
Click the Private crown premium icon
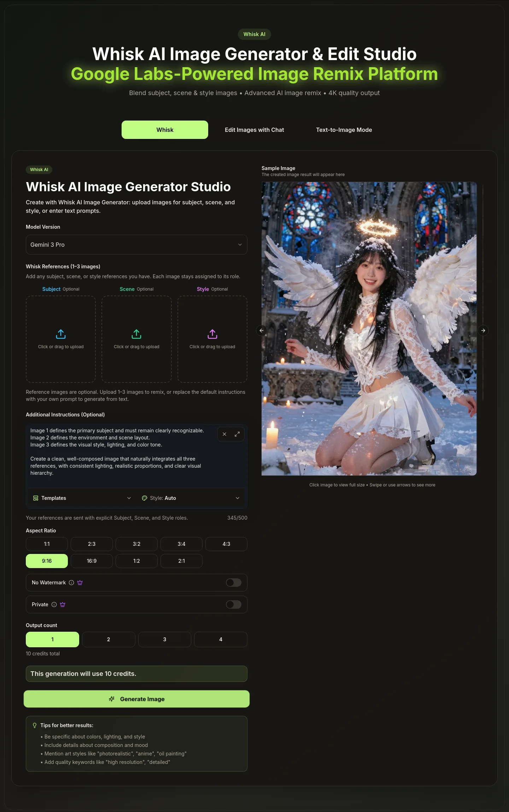point(63,604)
